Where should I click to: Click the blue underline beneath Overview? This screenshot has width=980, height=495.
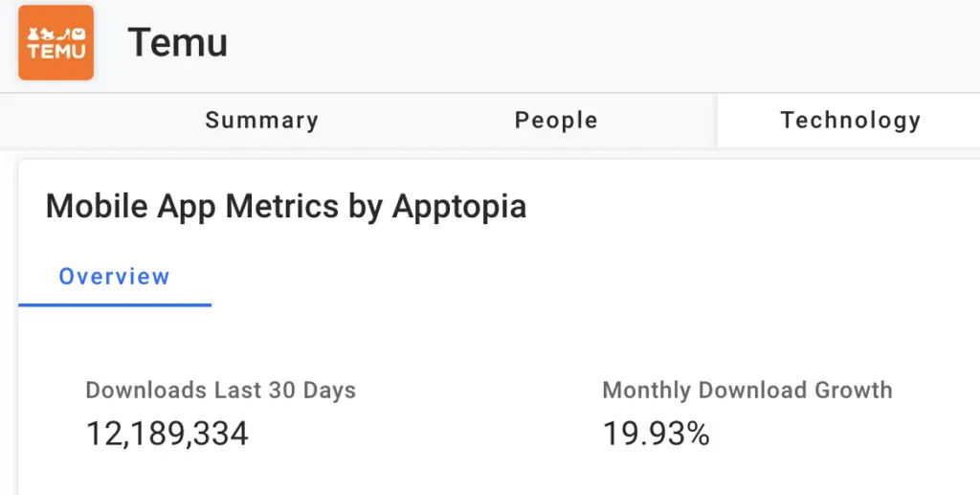click(114, 304)
